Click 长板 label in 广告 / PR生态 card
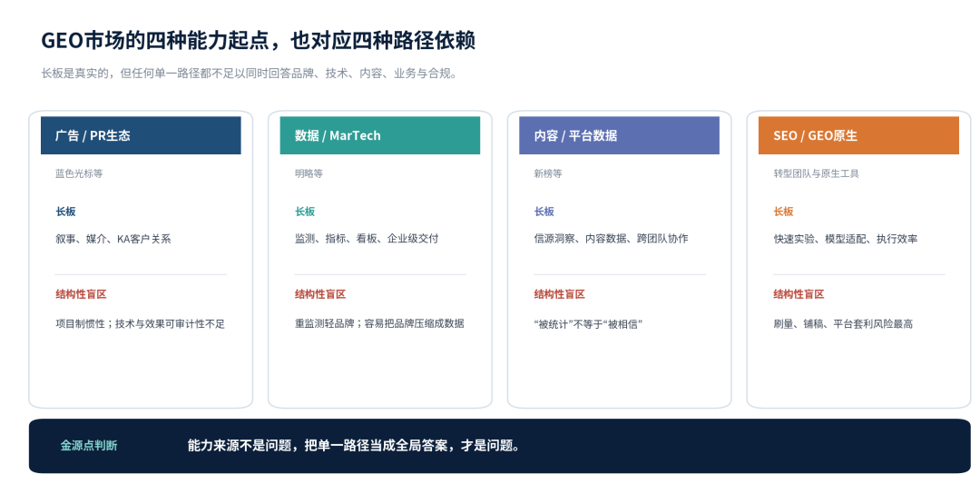The width and height of the screenshot is (980, 504). coord(65,212)
